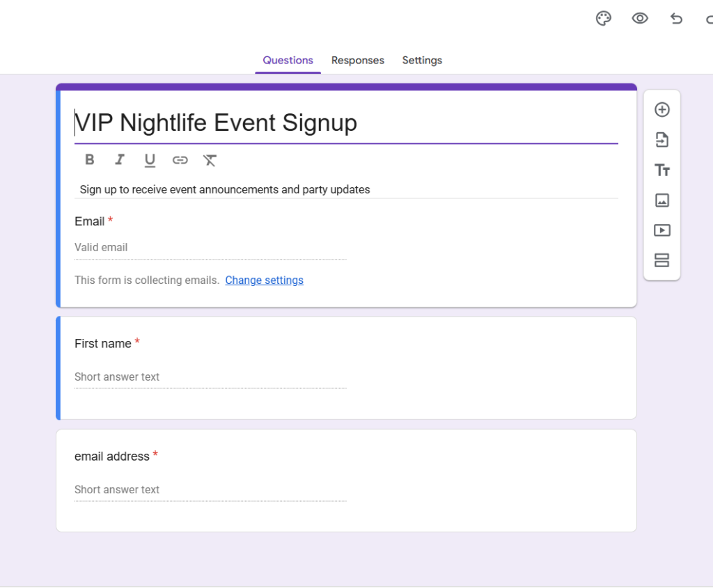Open the Settings tab

[x=422, y=61]
